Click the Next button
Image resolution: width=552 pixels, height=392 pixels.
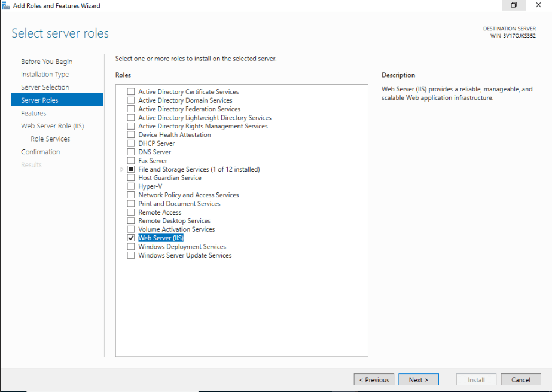pos(418,379)
